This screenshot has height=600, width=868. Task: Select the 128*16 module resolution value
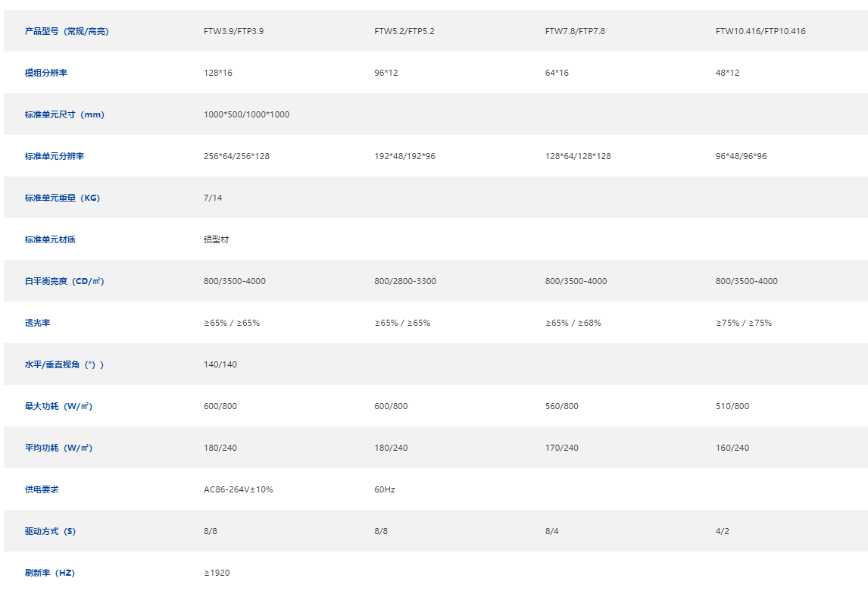[218, 73]
